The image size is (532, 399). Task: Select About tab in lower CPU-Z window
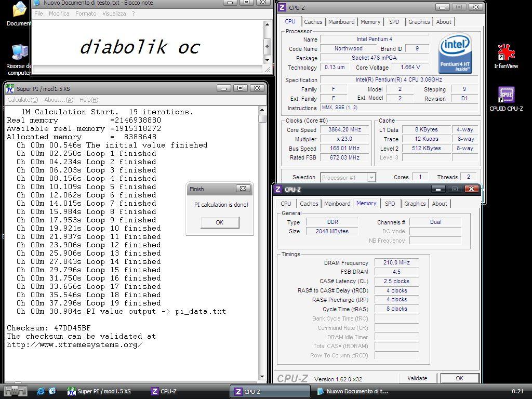[x=440, y=204]
